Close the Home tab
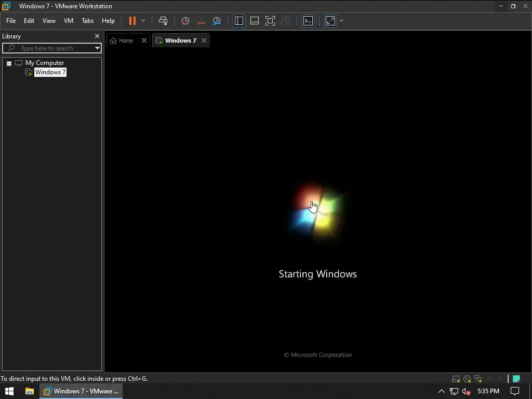Screen dimensions: 532x399 [x=144, y=41]
